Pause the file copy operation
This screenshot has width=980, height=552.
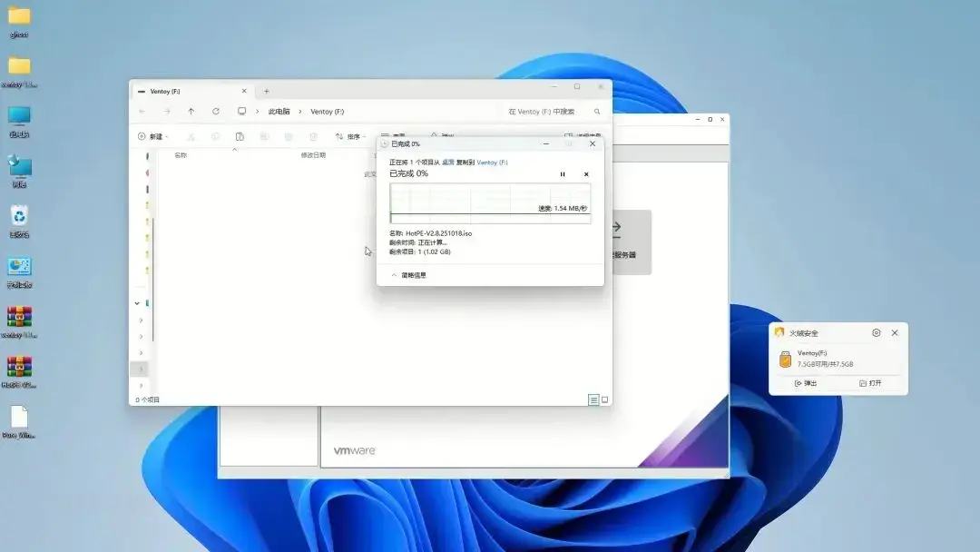click(563, 174)
